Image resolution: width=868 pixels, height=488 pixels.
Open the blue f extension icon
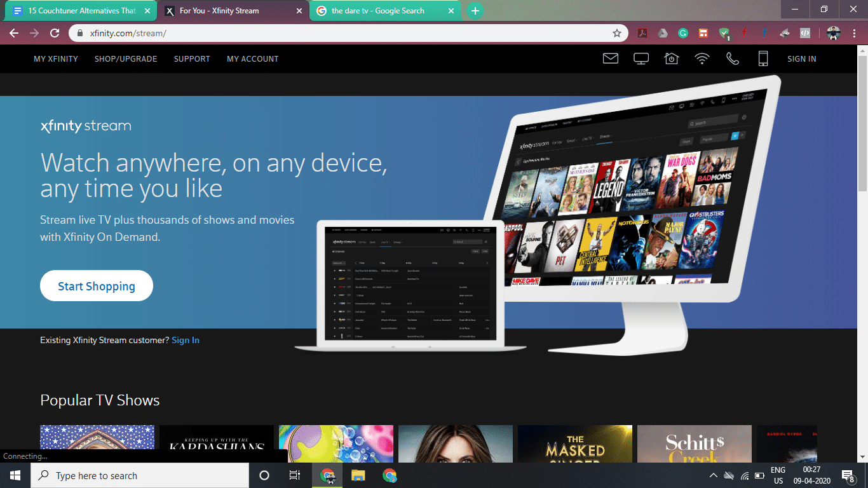coord(764,33)
